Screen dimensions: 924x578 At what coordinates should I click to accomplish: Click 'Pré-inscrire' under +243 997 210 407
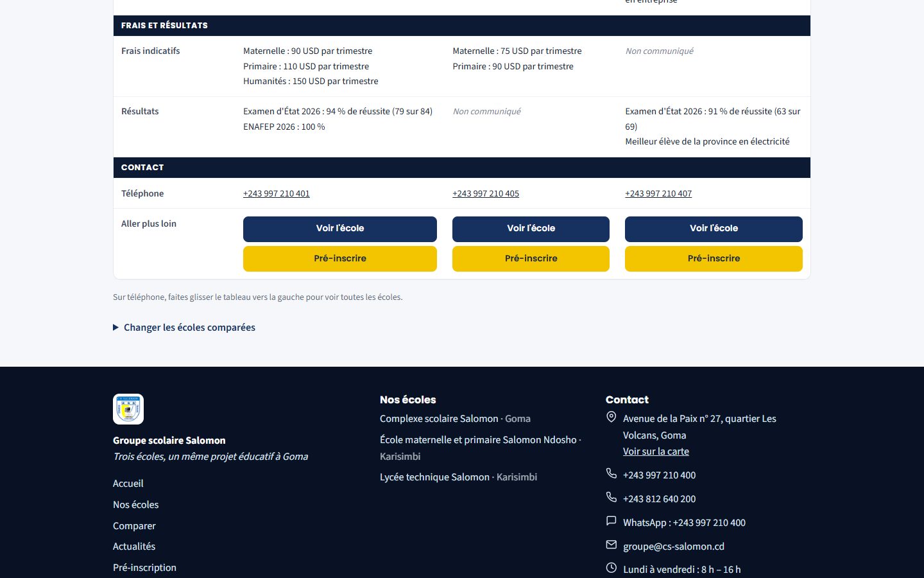tap(714, 259)
